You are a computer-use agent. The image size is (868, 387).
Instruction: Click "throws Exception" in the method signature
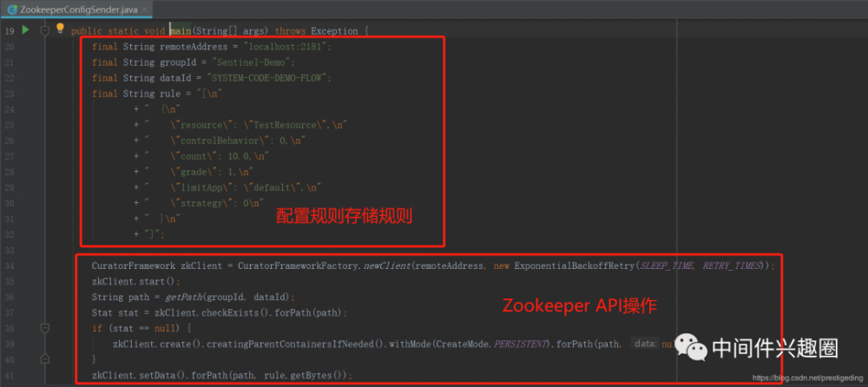click(x=316, y=31)
